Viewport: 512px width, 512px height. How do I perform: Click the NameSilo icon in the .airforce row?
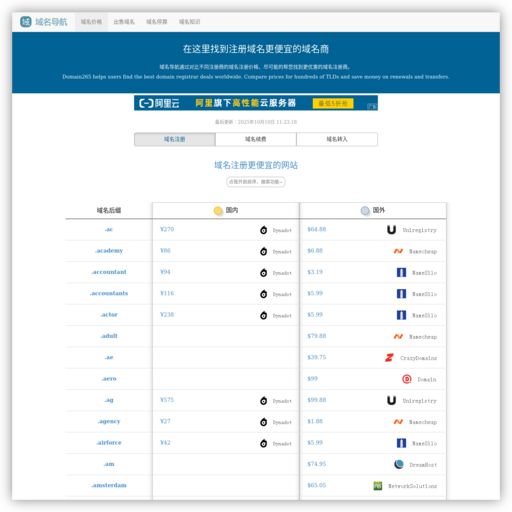click(401, 443)
